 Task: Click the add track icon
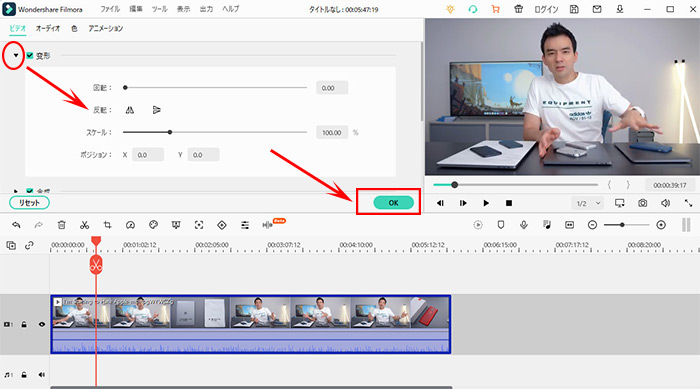tap(11, 245)
